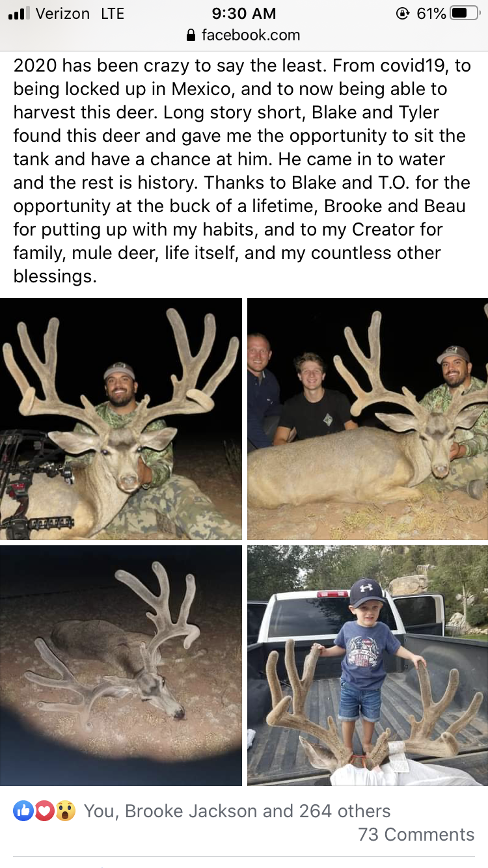Tap the 9:30 AM clock
The height and width of the screenshot is (868, 488).
(244, 13)
